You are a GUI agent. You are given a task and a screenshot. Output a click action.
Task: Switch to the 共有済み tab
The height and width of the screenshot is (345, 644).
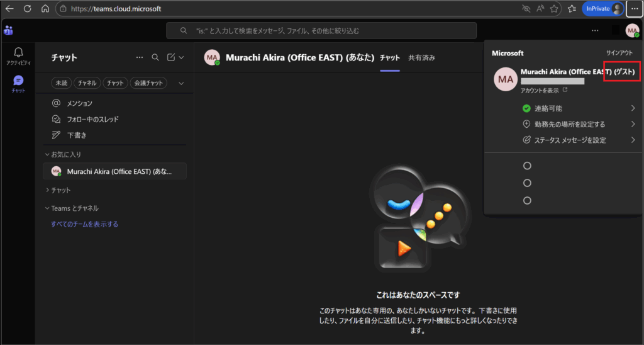[x=421, y=57]
